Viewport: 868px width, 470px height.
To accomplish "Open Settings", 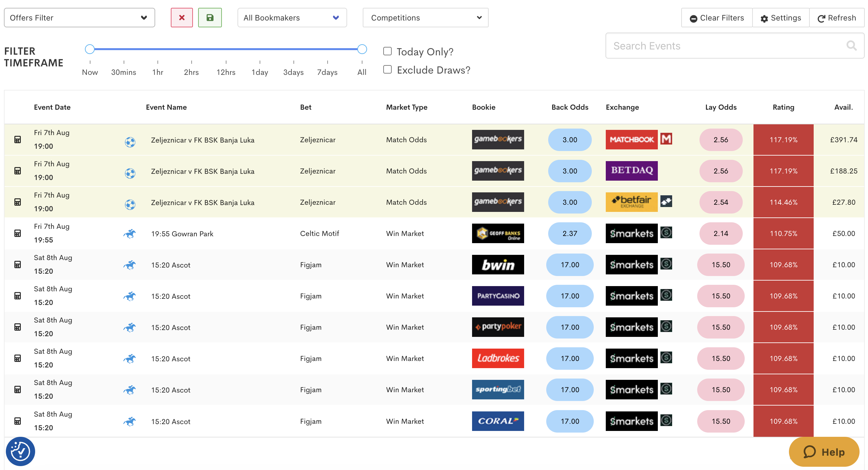I will click(x=781, y=18).
